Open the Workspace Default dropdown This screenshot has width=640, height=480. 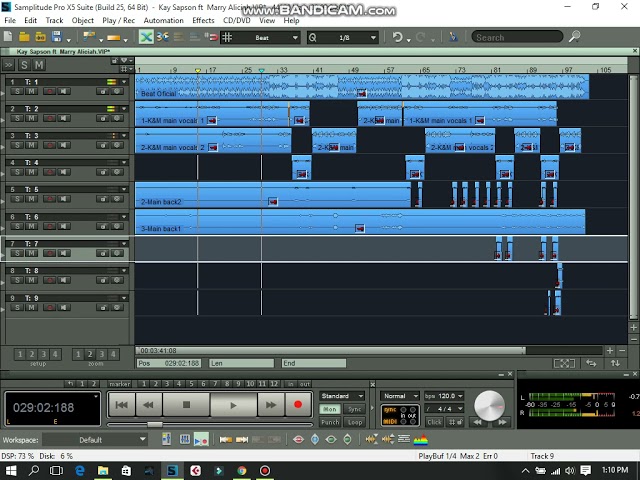[95, 440]
